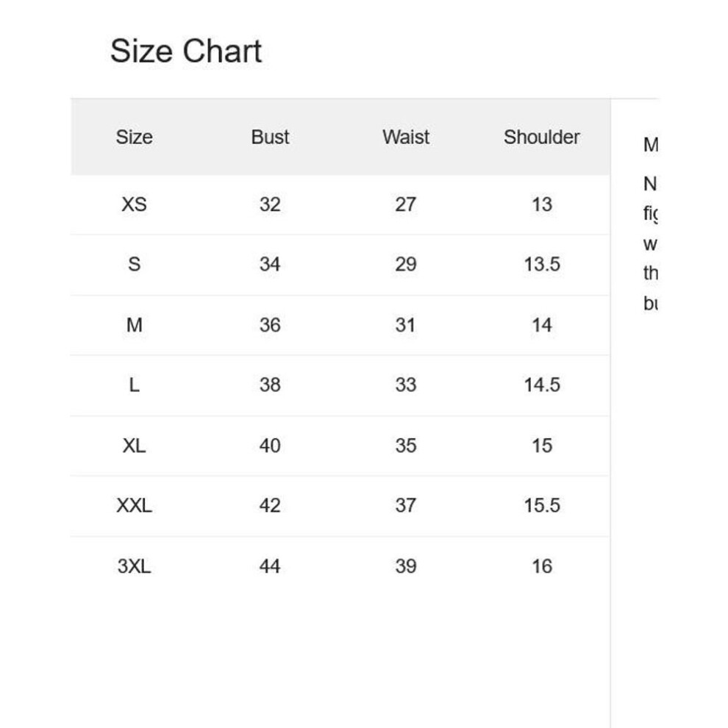Click waist value 35 for XL
The width and height of the screenshot is (728, 728).
pyautogui.click(x=406, y=445)
